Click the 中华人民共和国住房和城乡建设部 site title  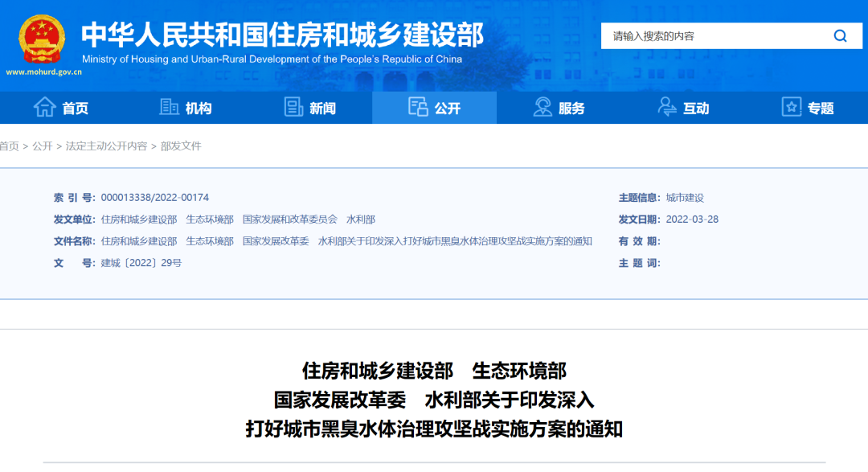tap(282, 35)
